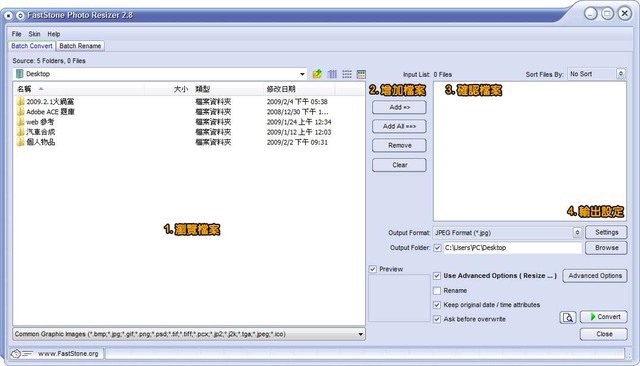Click the Remove button

click(399, 146)
